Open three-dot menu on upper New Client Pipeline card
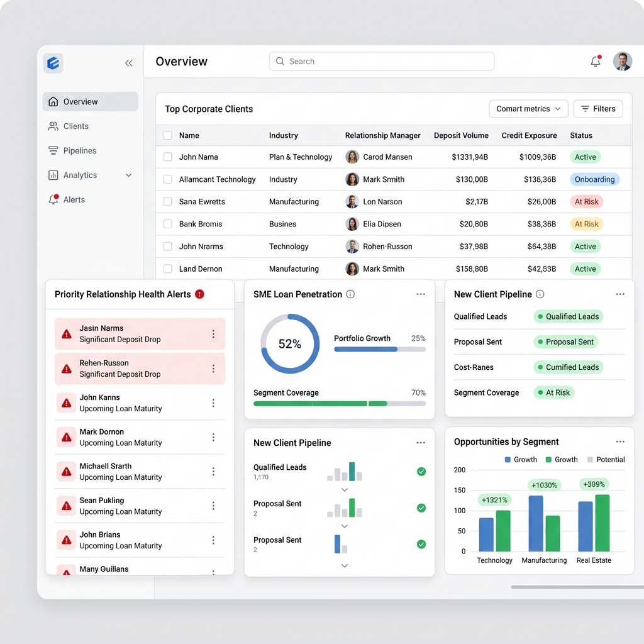 point(620,294)
